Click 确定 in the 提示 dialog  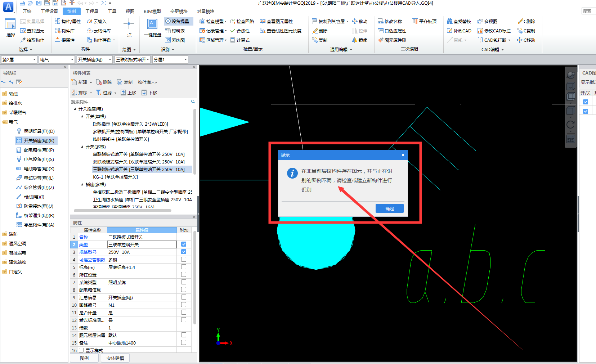(389, 208)
